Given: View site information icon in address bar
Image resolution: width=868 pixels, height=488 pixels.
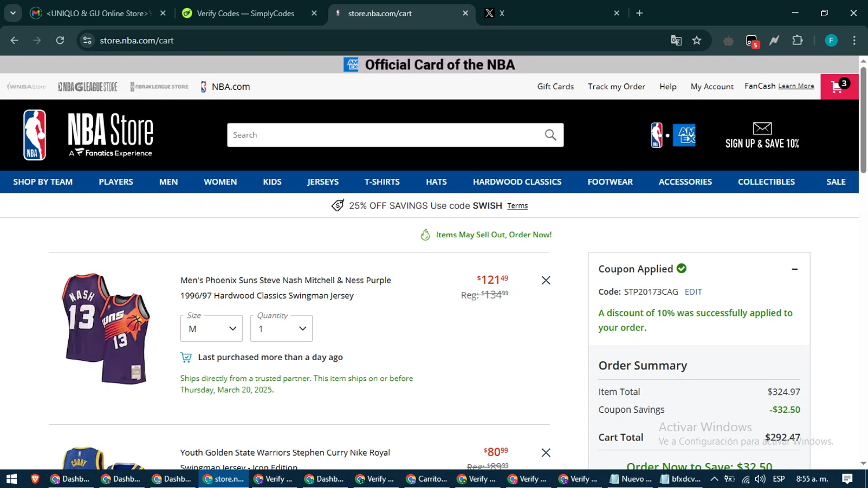Looking at the screenshot, I should (87, 41).
